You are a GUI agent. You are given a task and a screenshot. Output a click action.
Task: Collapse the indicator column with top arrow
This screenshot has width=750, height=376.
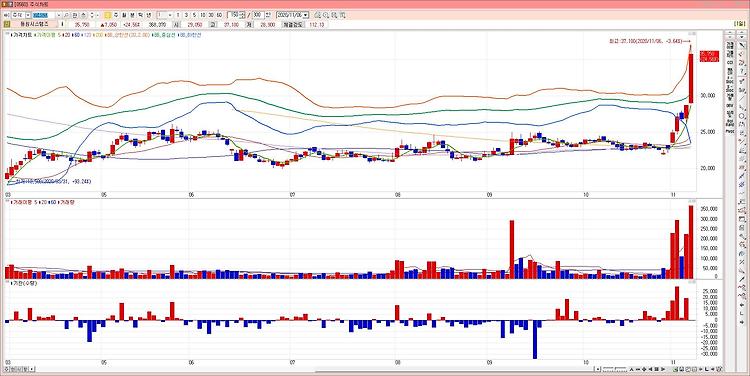[730, 33]
